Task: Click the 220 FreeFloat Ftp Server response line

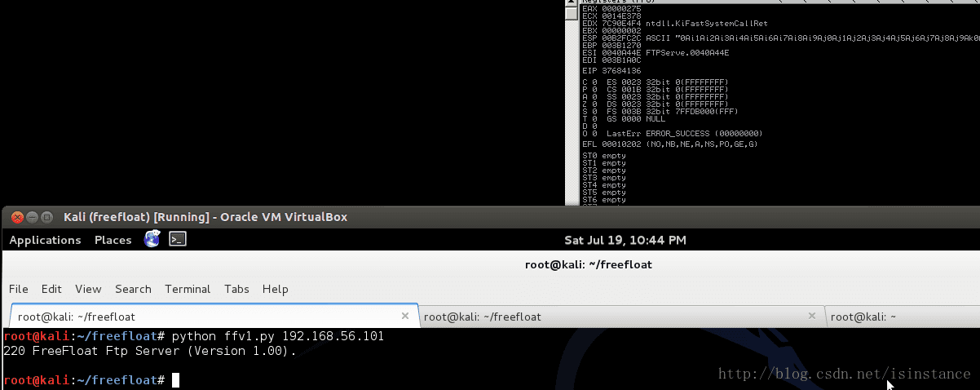Action: point(150,351)
